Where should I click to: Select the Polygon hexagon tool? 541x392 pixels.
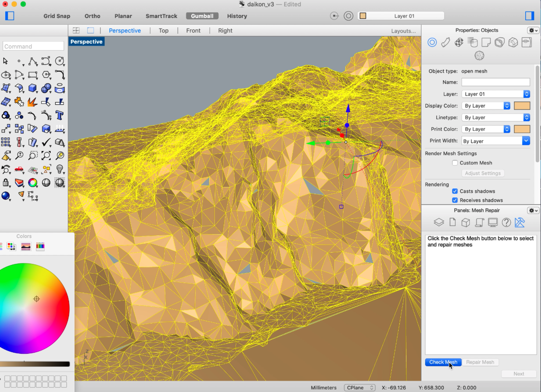point(46,75)
